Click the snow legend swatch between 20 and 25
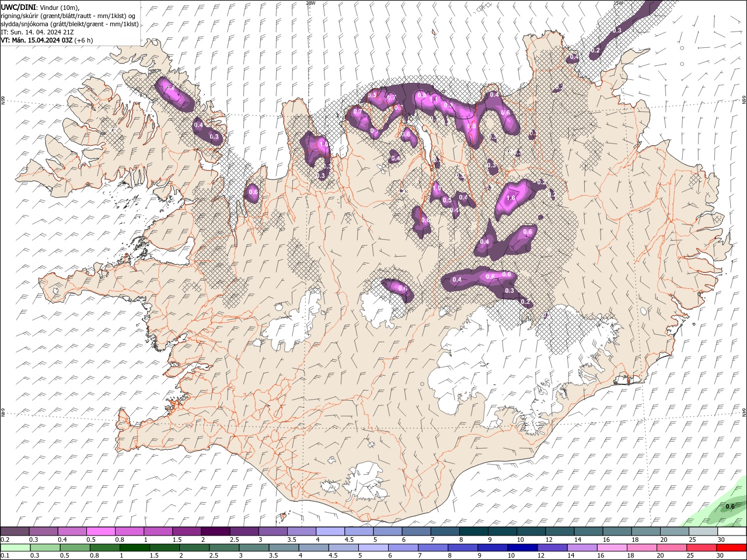The width and height of the screenshot is (747, 560). (x=674, y=531)
